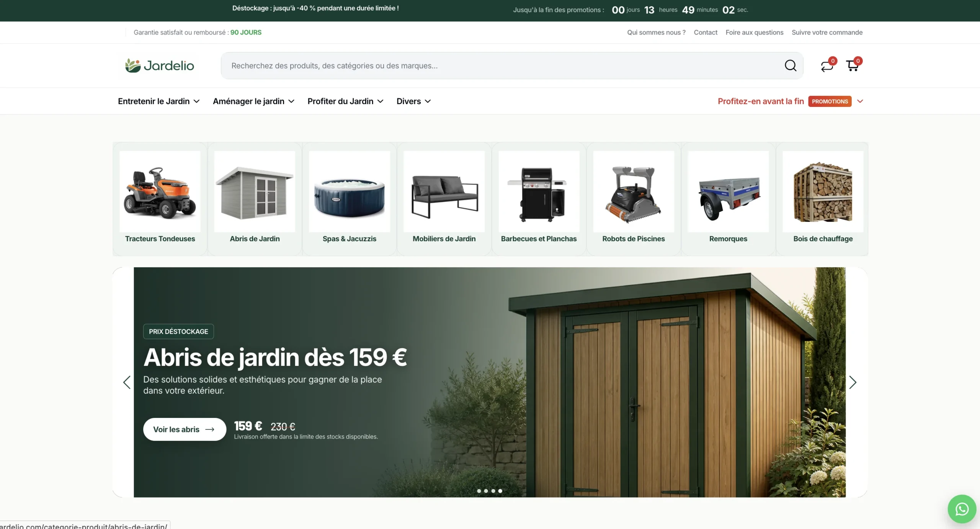
Task: Expand the Profiter du Jardin menu
Action: coord(345,101)
